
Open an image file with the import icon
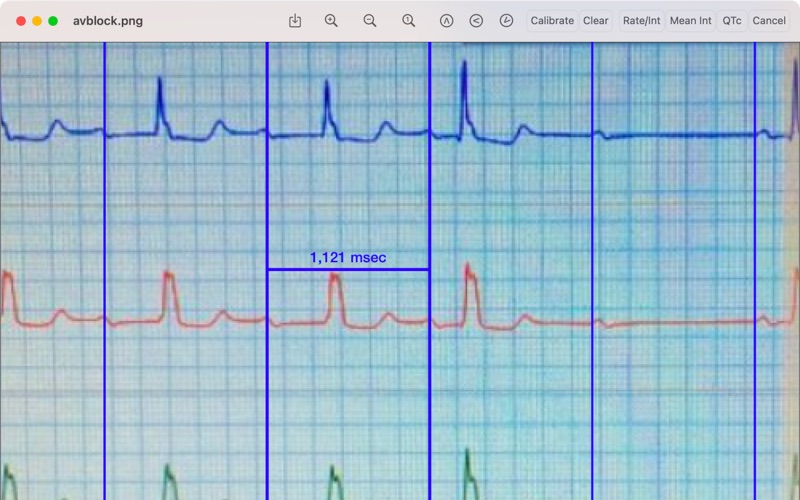point(295,21)
